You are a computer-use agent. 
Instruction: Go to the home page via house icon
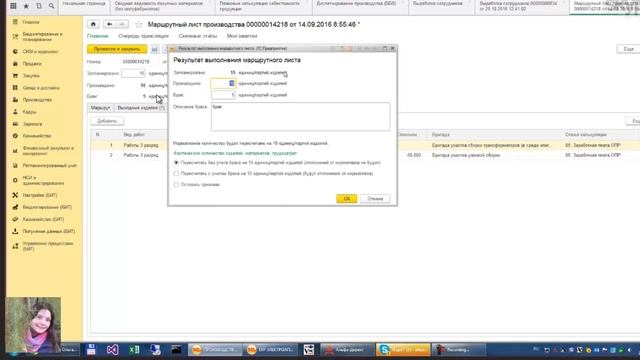coord(93,24)
